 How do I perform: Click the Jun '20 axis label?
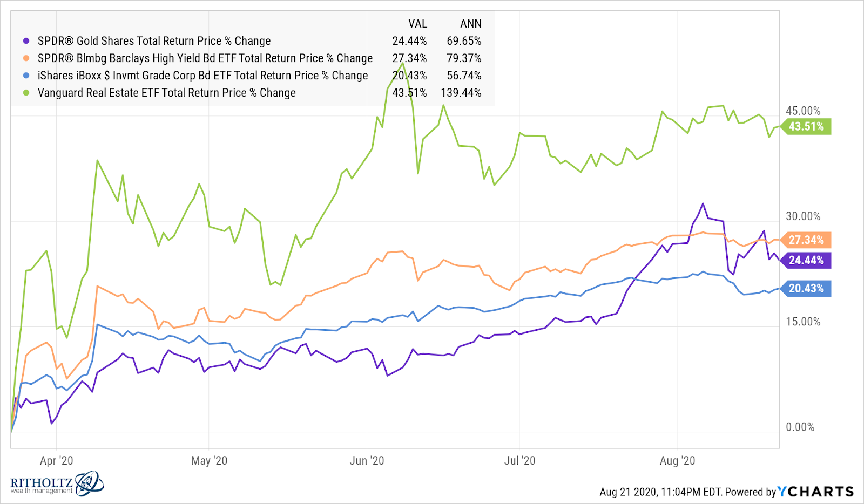pyautogui.click(x=367, y=461)
